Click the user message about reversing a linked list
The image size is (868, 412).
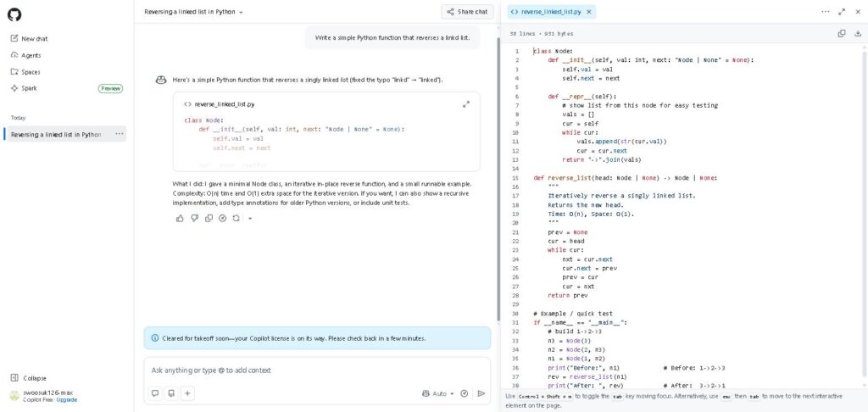(392, 38)
